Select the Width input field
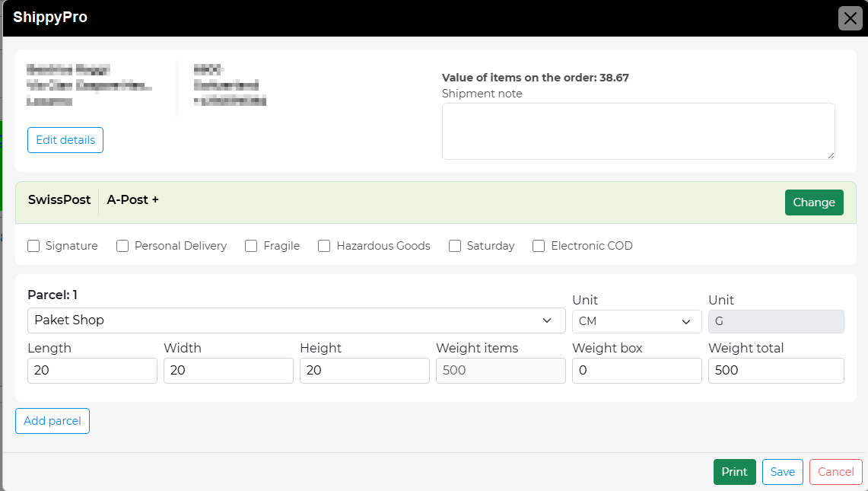The height and width of the screenshot is (491, 868). tap(228, 371)
